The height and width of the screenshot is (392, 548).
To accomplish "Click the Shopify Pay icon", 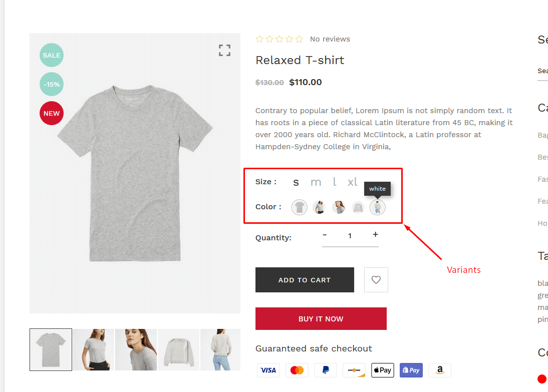I will 411,370.
